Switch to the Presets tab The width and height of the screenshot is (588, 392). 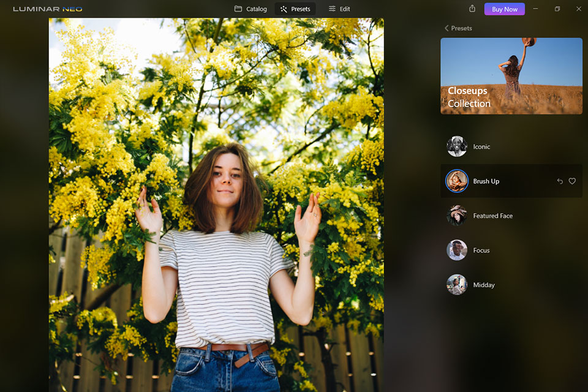[295, 9]
